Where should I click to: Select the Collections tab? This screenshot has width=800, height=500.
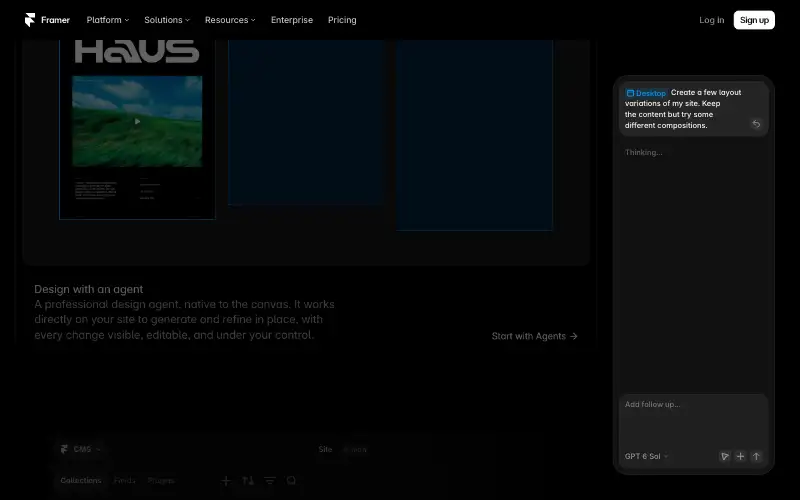pyautogui.click(x=81, y=481)
